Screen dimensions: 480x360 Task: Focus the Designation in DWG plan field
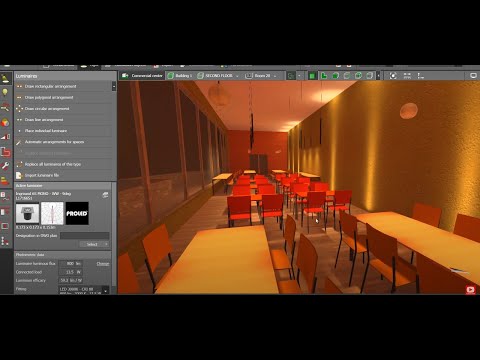84,236
